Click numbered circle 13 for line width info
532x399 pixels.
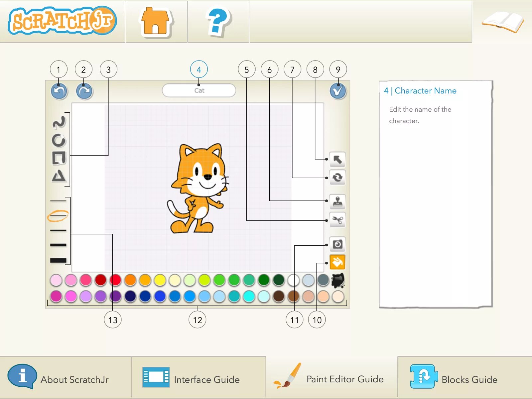click(x=113, y=320)
